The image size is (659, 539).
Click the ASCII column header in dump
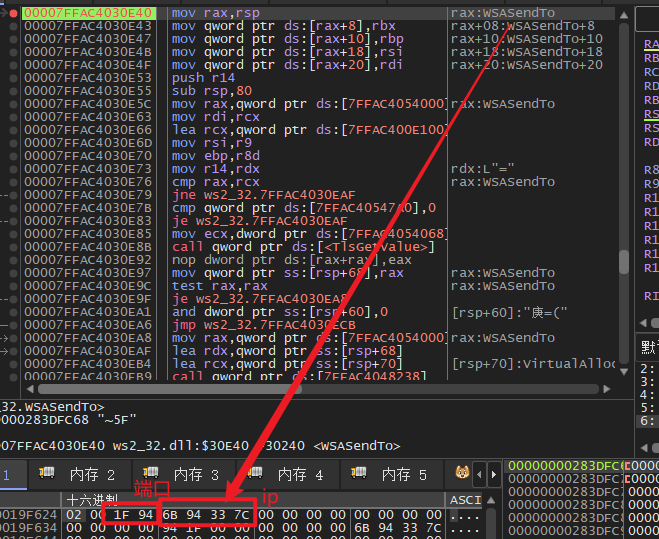[x=465, y=500]
